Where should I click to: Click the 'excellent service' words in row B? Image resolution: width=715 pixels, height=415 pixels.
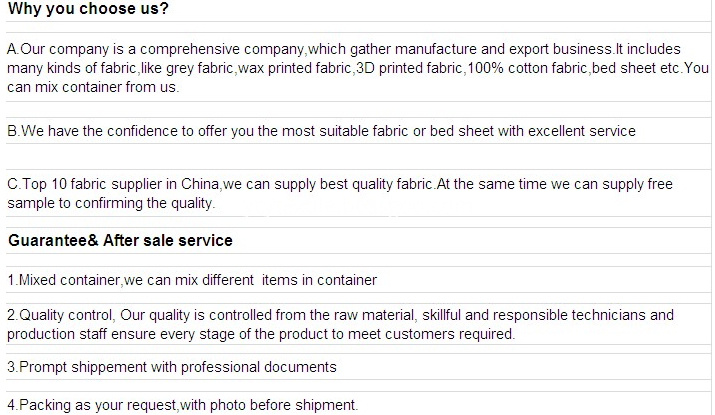(582, 131)
